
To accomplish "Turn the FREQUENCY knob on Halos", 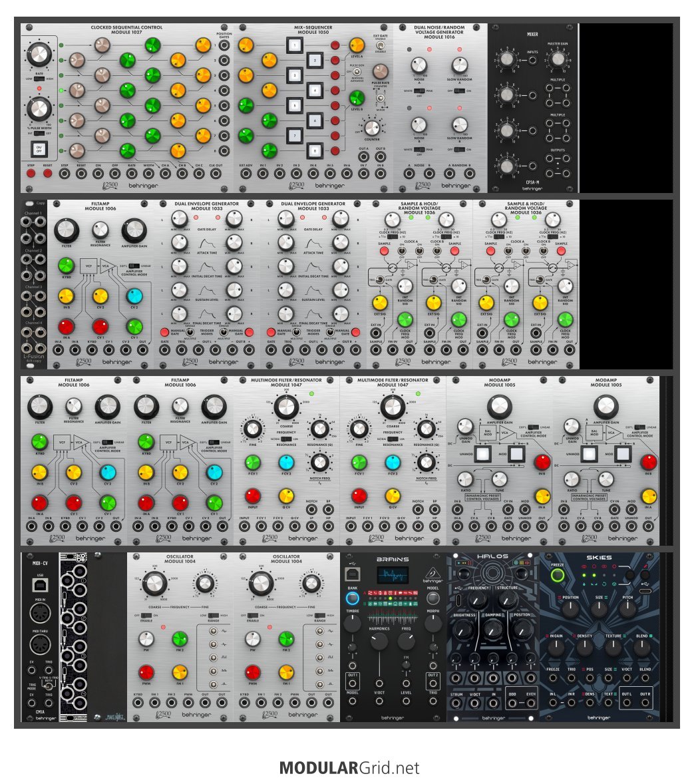I will [x=478, y=600].
